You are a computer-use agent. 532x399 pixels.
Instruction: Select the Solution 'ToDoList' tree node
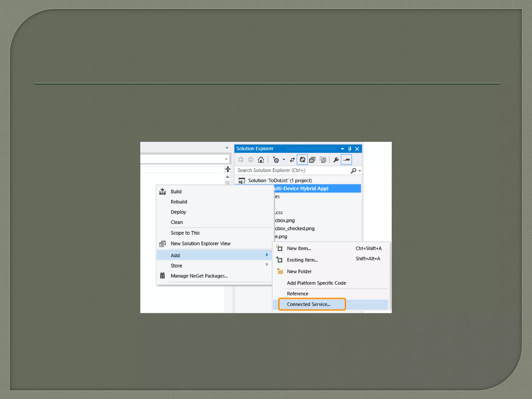tap(280, 180)
